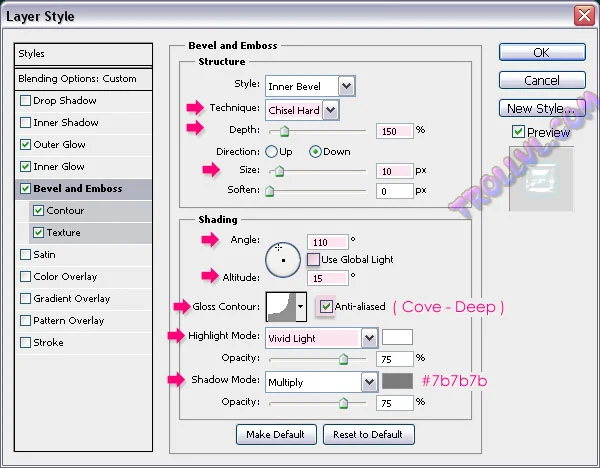Image resolution: width=600 pixels, height=468 pixels.
Task: Click the New Style button
Action: pos(542,108)
